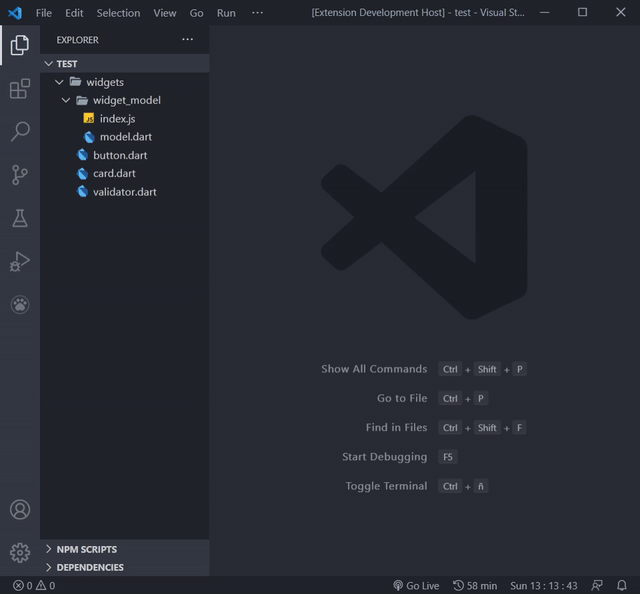Image resolution: width=640 pixels, height=594 pixels.
Task: Click the warnings count in status bar
Action: pyautogui.click(x=45, y=586)
